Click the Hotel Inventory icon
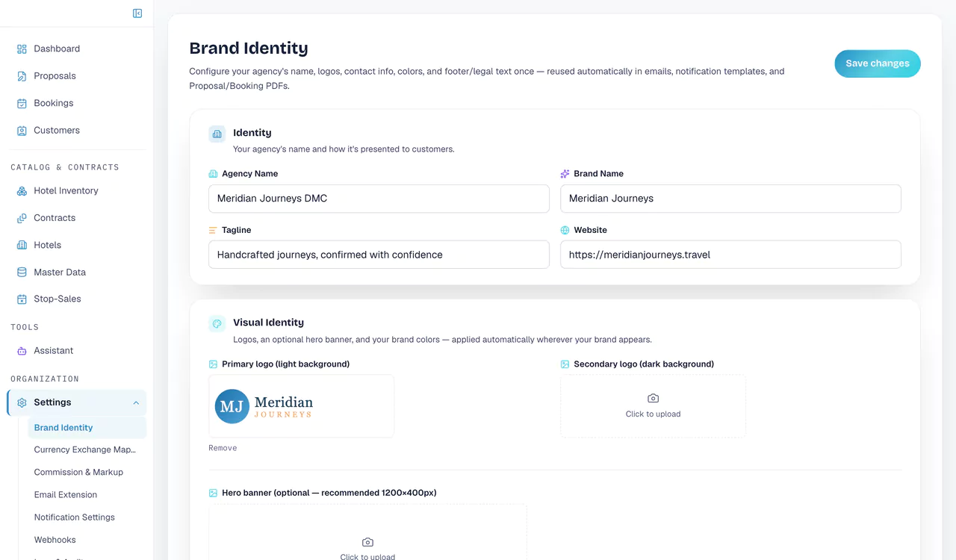 tap(22, 191)
